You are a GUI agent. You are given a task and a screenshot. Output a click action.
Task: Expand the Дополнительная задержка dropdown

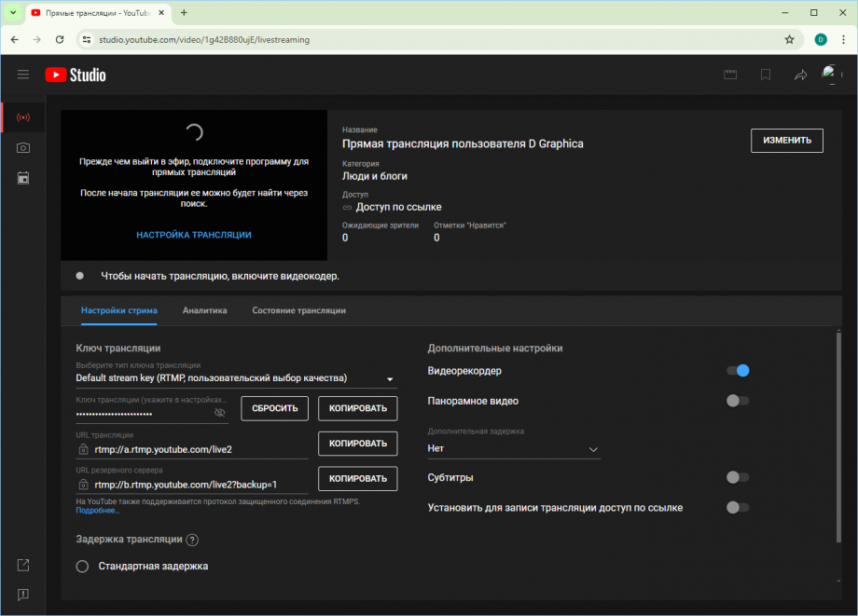click(513, 449)
